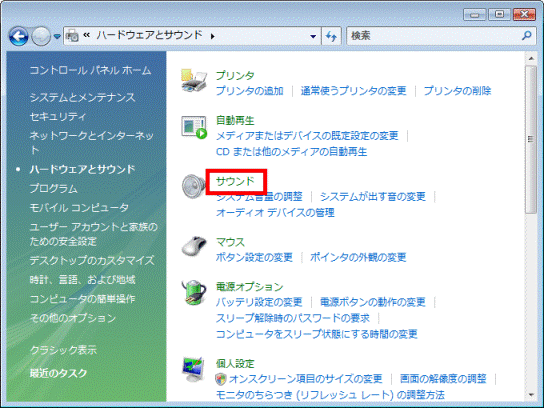
Task: Expand the address bar history dropdown
Action: [x=313, y=36]
